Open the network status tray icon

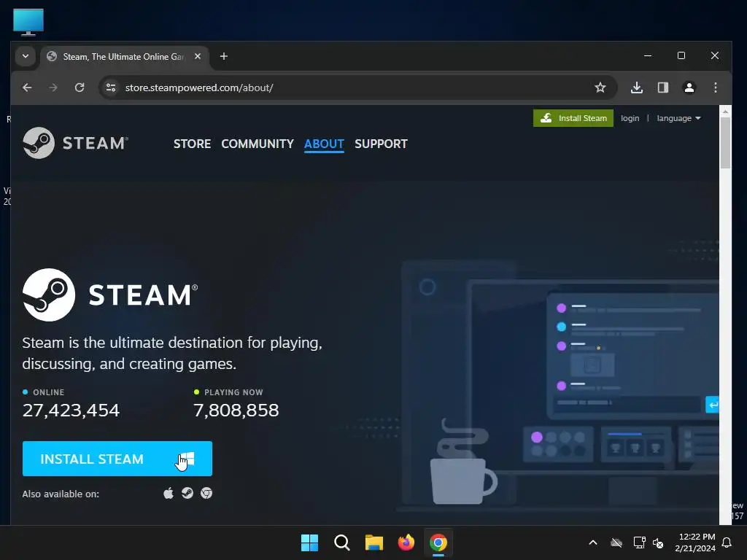639,542
